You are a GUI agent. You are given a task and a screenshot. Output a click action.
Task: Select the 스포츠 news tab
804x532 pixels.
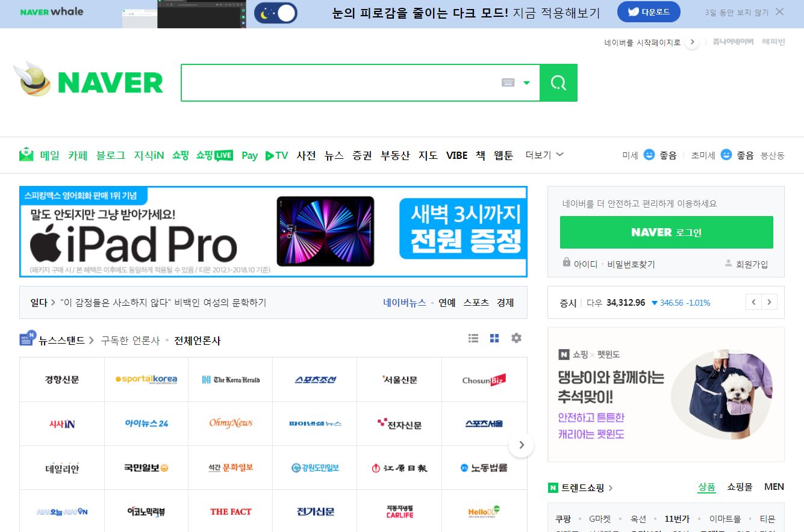coord(476,303)
